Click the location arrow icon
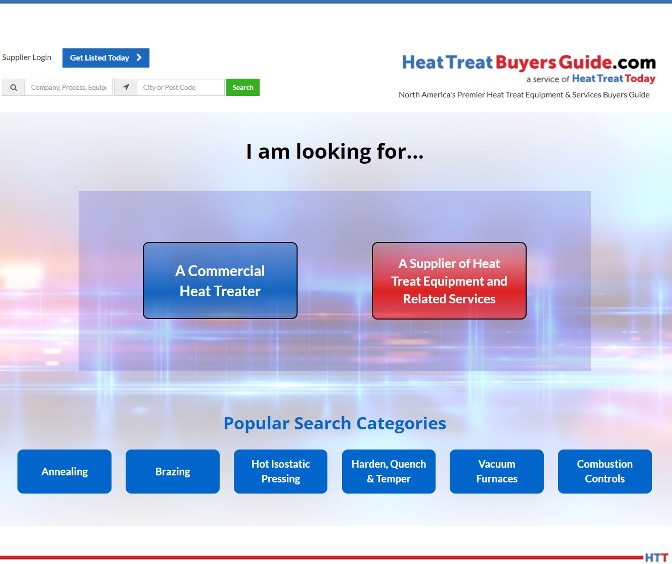Screen dimensions: 672x564 [126, 88]
